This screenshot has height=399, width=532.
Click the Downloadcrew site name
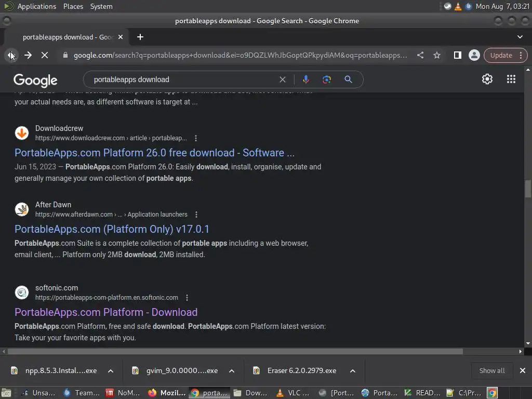pos(59,128)
